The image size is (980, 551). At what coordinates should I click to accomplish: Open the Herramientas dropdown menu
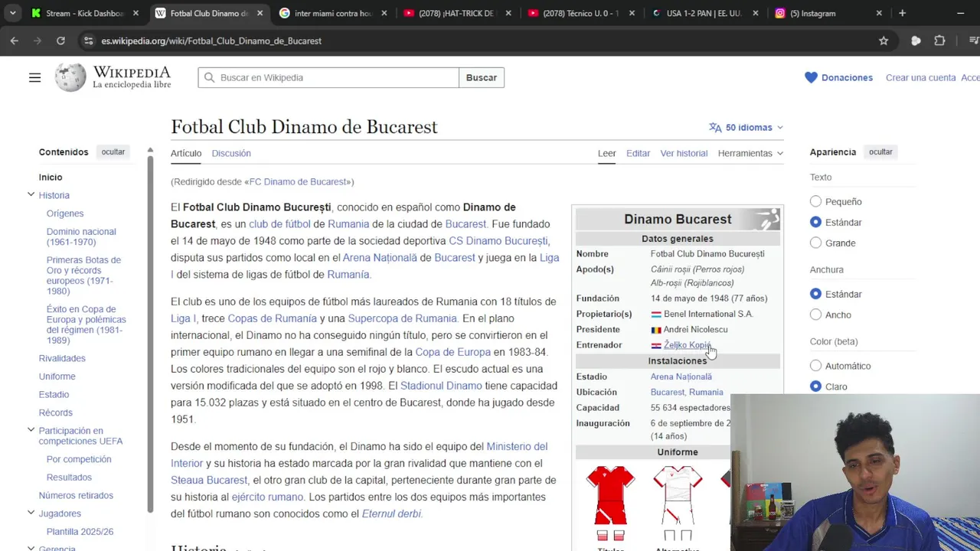[750, 153]
